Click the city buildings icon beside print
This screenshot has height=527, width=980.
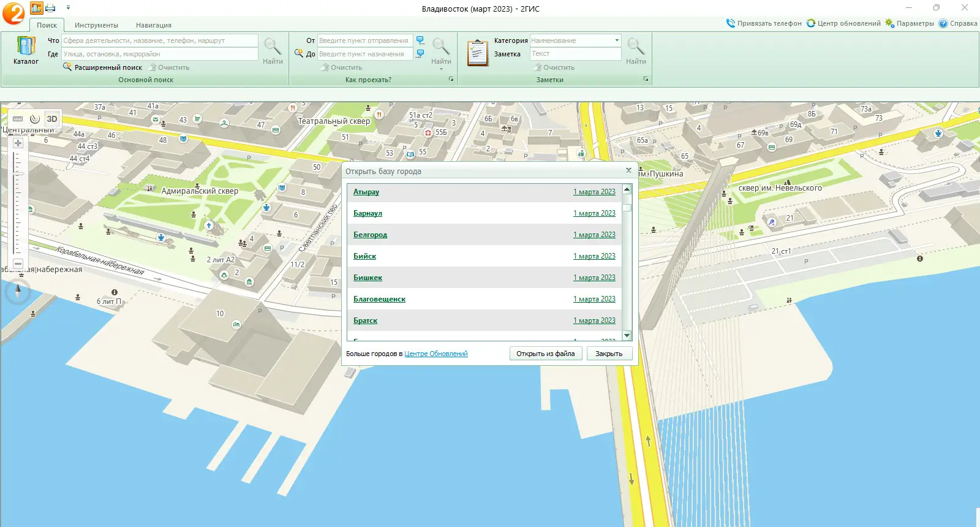click(x=36, y=8)
